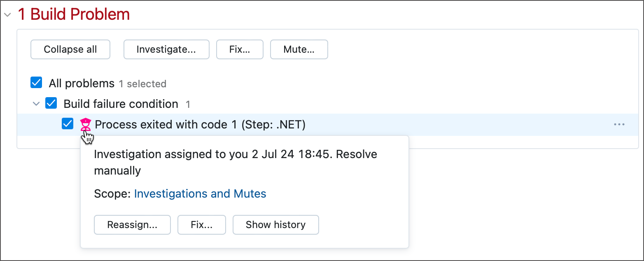
Task: Click the All problems label text
Action: (82, 84)
